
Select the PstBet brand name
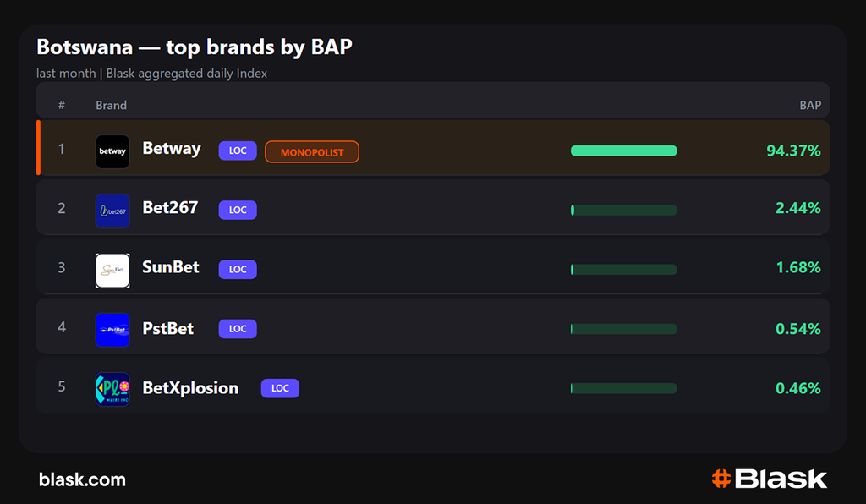168,328
